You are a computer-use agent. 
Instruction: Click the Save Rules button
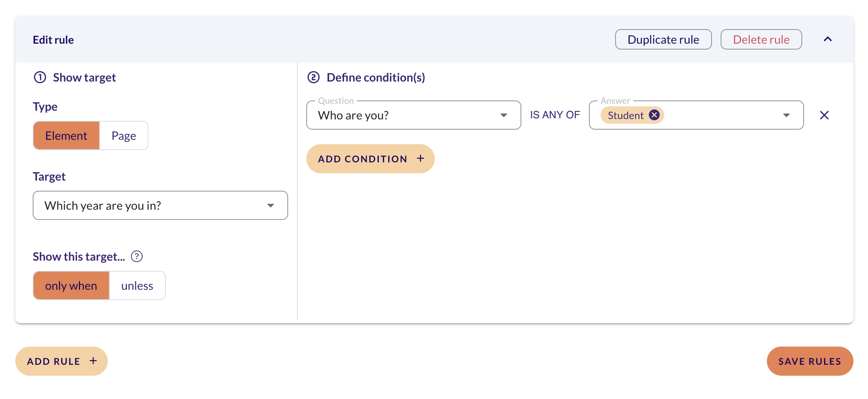(x=810, y=361)
